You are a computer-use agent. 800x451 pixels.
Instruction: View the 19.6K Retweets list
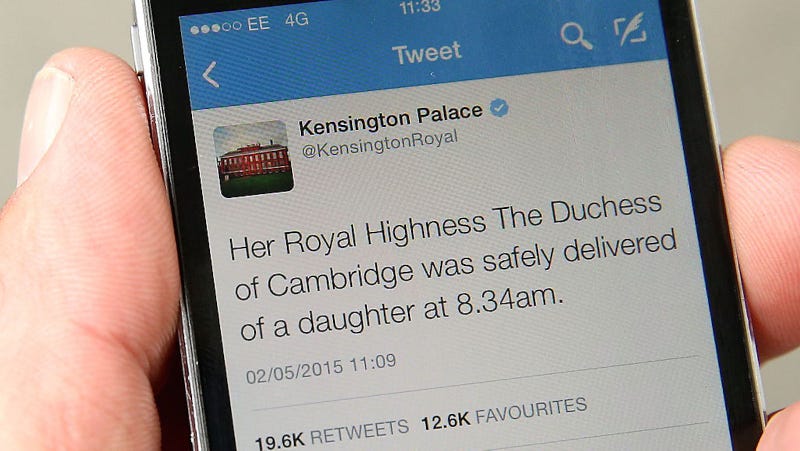click(x=332, y=433)
